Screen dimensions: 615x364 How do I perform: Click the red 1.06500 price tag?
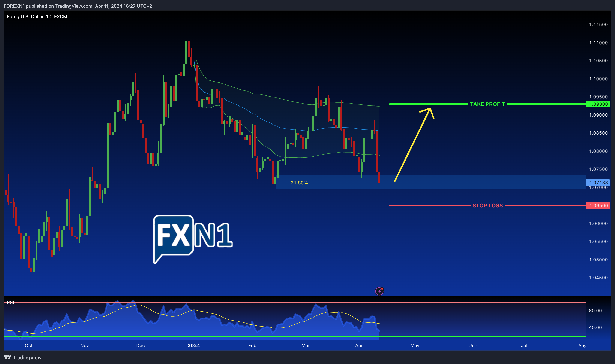coord(598,206)
